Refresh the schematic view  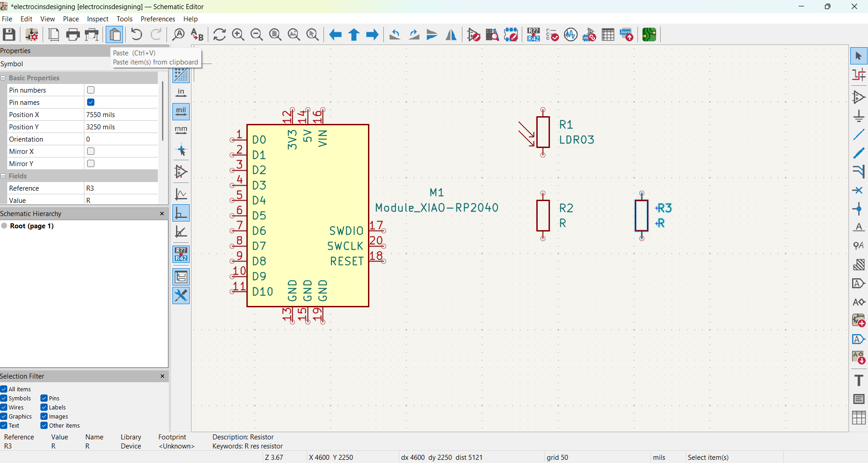coord(220,34)
